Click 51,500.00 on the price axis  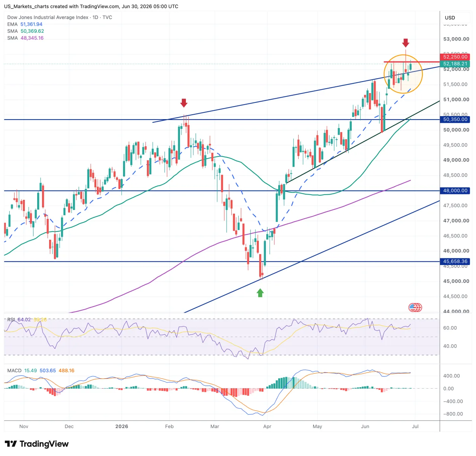click(x=455, y=84)
